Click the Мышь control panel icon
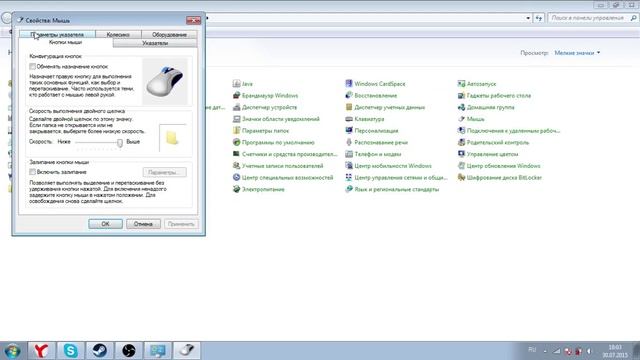 [461, 119]
